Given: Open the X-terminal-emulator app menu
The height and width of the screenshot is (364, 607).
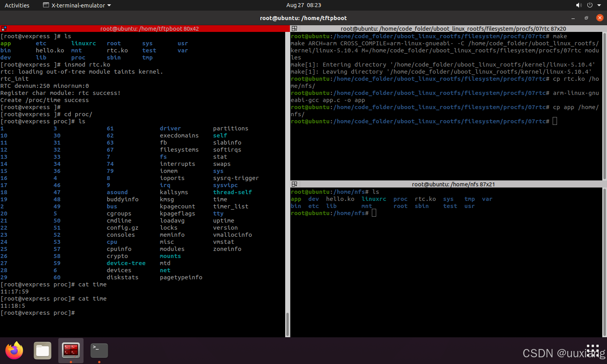Looking at the screenshot, I should click(77, 5).
